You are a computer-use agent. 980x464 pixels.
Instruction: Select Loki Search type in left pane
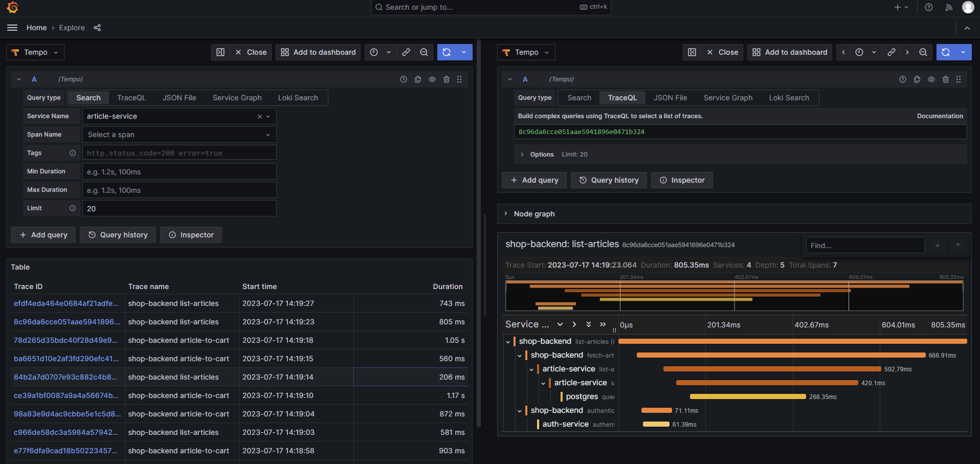point(298,98)
